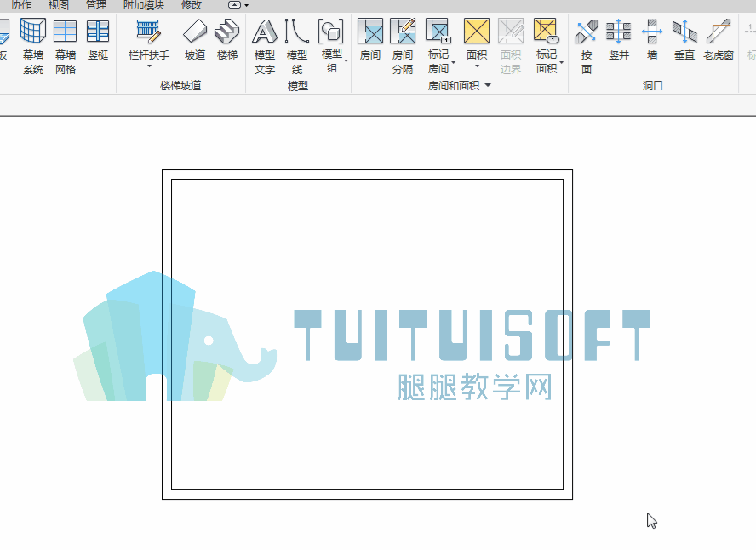Select the Ramp tool (坡道)
Screen dimensions: 756x550
[195, 39]
